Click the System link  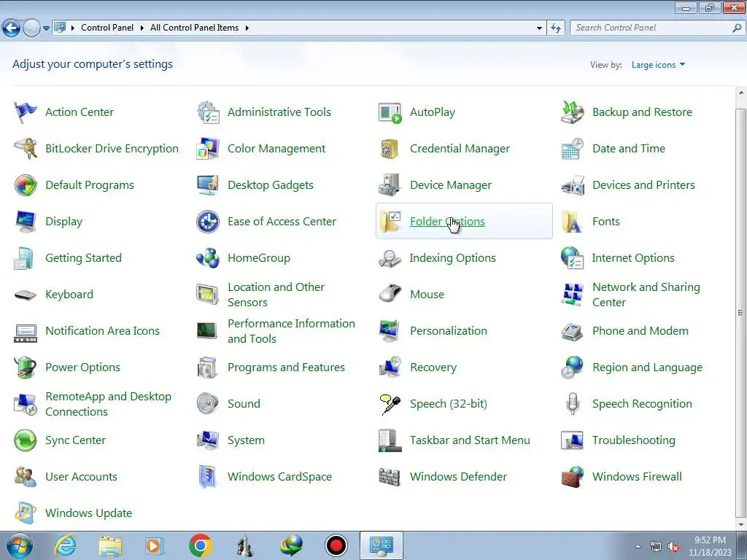tap(246, 440)
